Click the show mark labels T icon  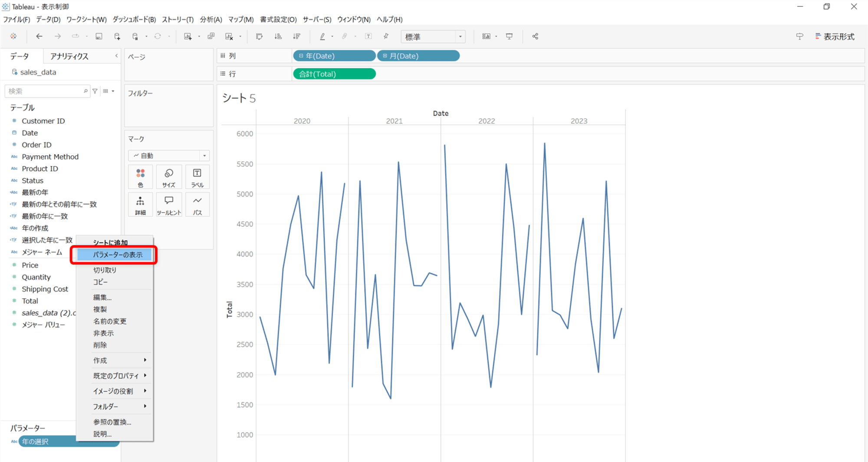368,36
